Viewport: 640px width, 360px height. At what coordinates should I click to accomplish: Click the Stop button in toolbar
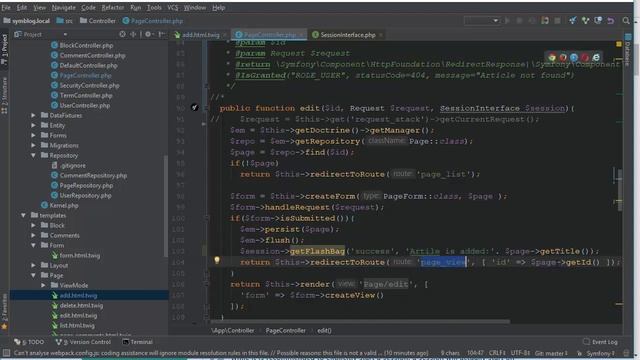click(557, 20)
